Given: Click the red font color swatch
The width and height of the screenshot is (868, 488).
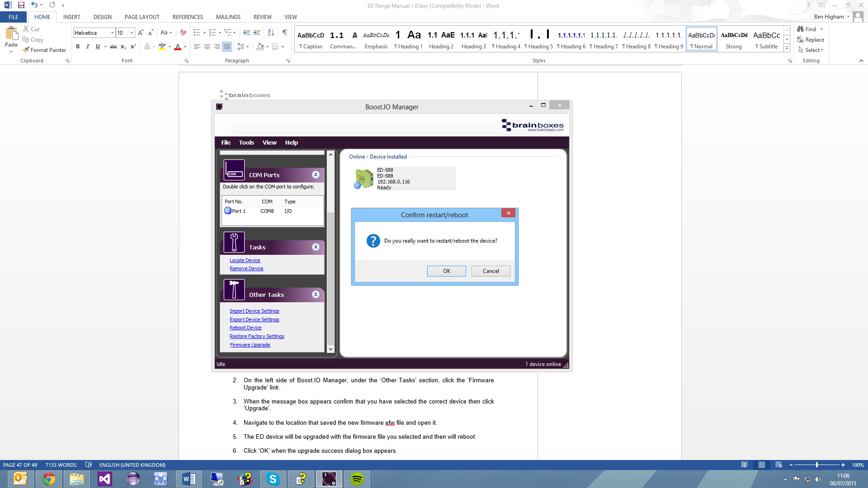Looking at the screenshot, I should pos(178,47).
